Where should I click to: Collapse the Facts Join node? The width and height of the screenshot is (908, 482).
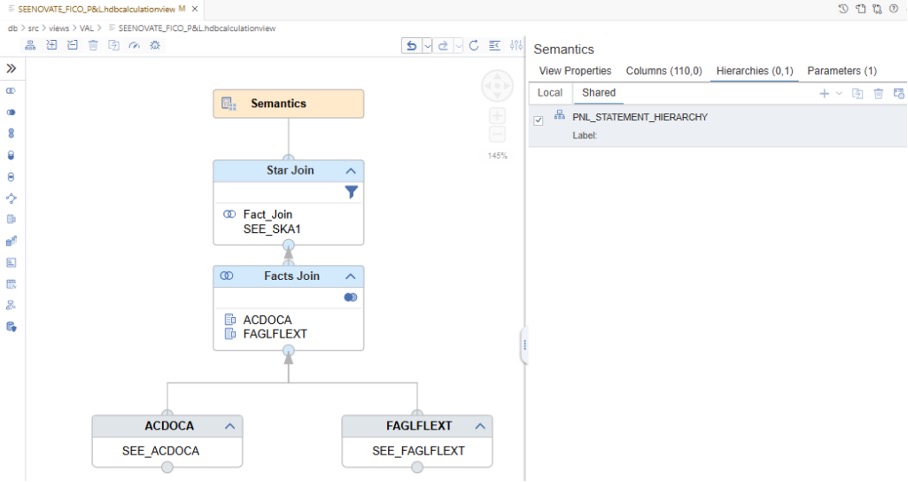click(x=350, y=277)
